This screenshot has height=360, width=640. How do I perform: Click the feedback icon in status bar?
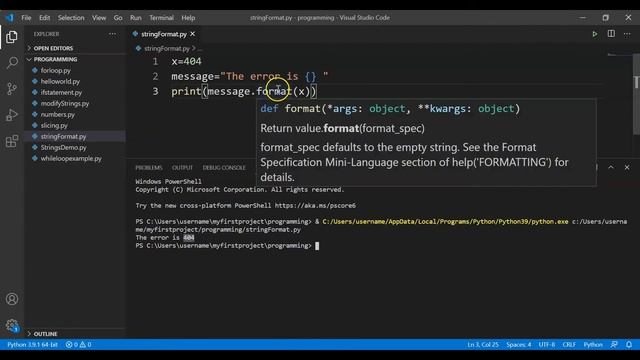click(614, 344)
